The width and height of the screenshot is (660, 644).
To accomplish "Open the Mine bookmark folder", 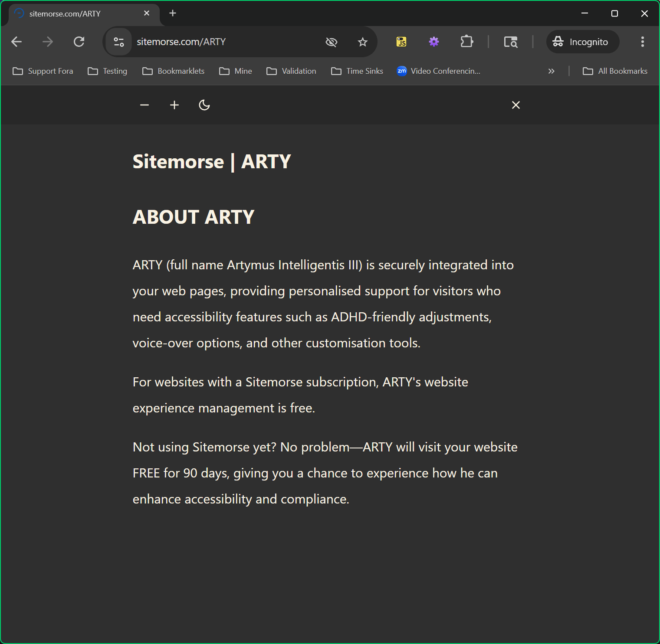I will pyautogui.click(x=236, y=71).
